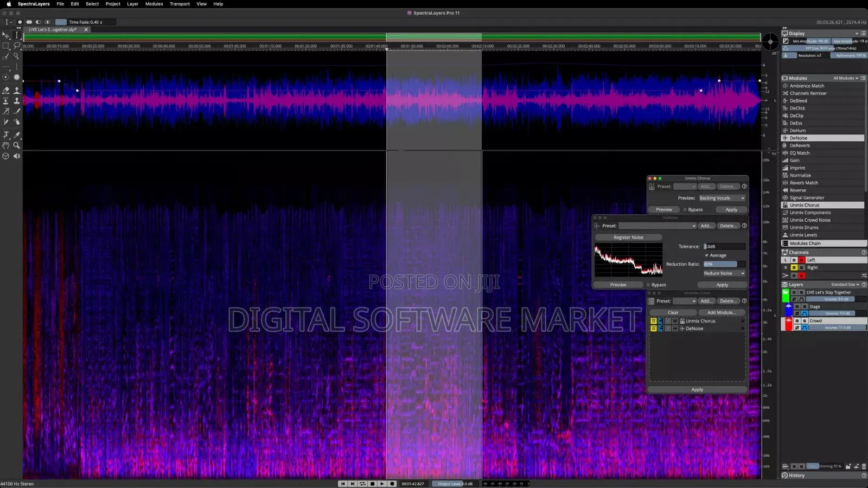Open the Modules menu
This screenshot has height=488, width=868.
pyautogui.click(x=154, y=4)
